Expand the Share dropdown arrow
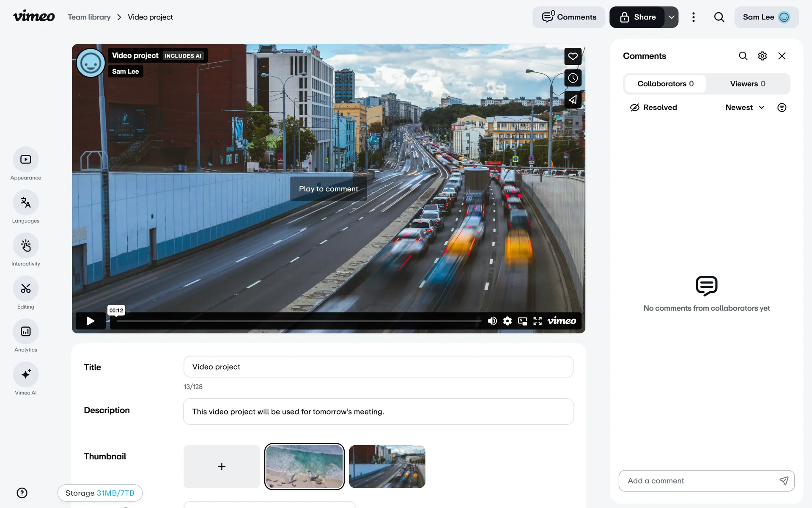Image resolution: width=812 pixels, height=508 pixels. (671, 17)
